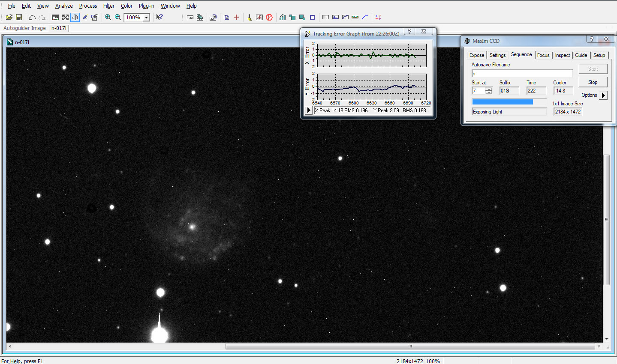The width and height of the screenshot is (617, 364).
Task: Open the Analyze menu
Action: point(64,6)
